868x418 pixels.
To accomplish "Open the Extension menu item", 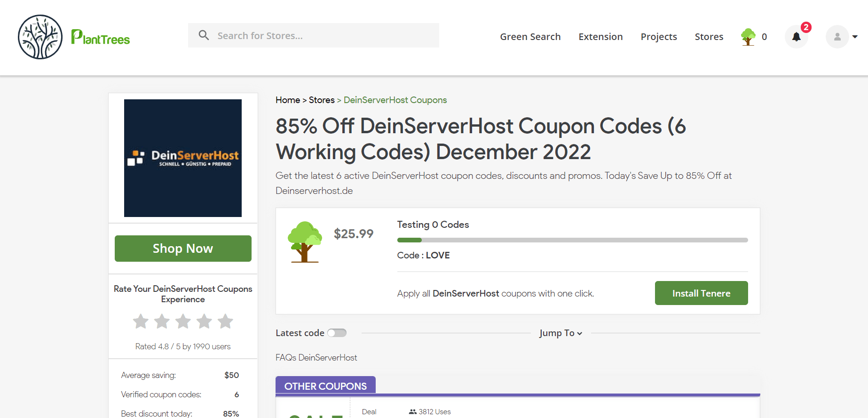I will pos(600,37).
